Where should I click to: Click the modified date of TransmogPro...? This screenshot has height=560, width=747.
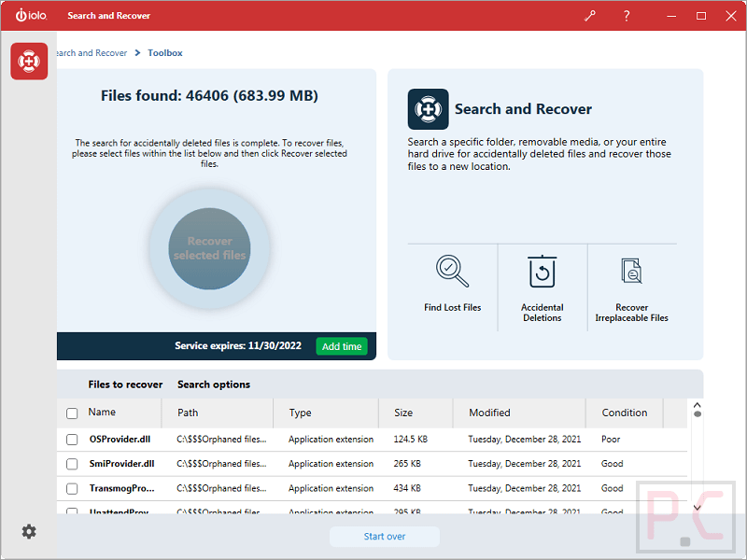click(x=525, y=488)
